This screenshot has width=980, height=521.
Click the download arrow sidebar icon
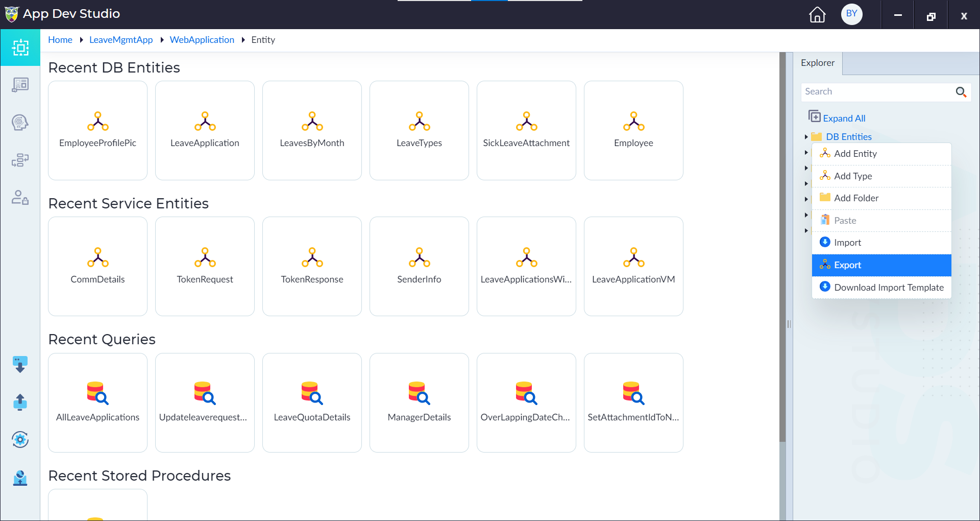pos(20,365)
